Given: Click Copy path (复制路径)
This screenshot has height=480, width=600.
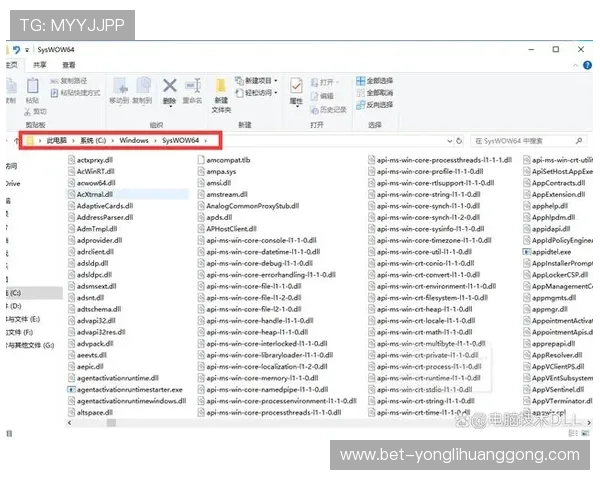Looking at the screenshot, I should (68, 81).
